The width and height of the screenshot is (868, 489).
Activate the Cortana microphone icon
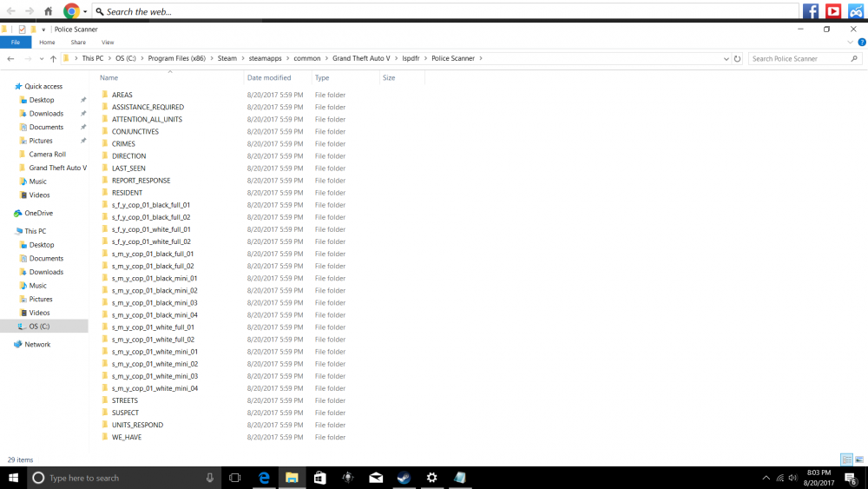pyautogui.click(x=210, y=478)
